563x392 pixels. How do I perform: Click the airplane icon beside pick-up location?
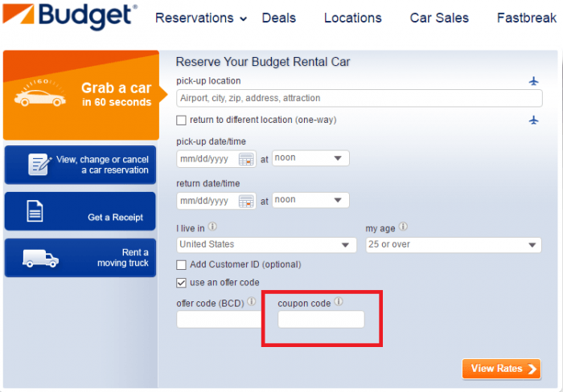[533, 81]
